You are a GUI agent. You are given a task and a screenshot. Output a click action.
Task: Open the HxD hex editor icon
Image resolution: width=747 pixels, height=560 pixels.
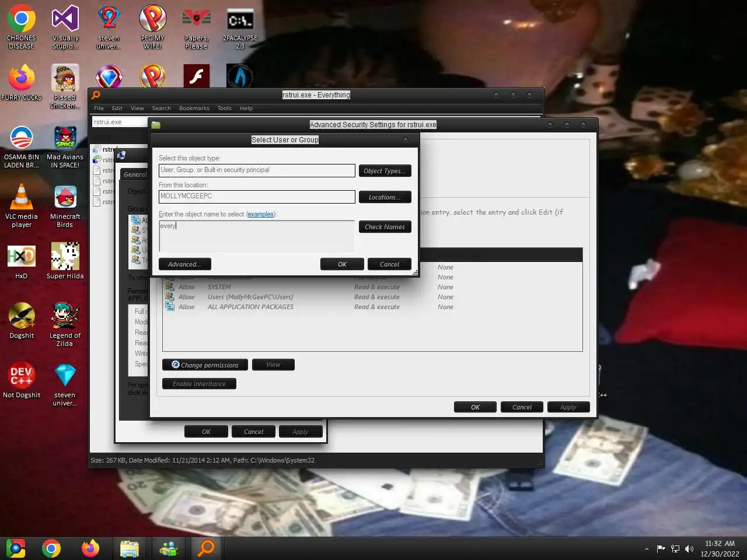22,261
